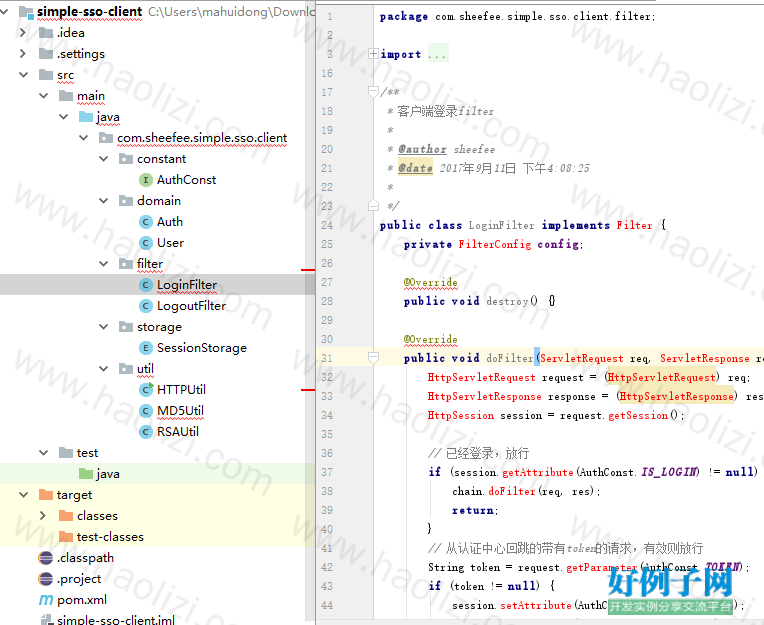Viewport: 764px width, 625px height.
Task: Select AuthConst in the project tree
Action: click(x=186, y=180)
